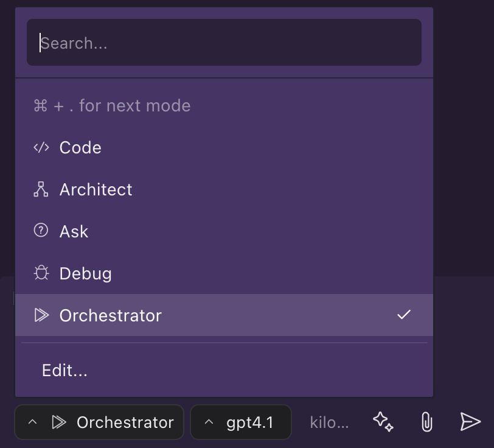Viewport: 494px width, 448px height.
Task: Click the paperclip attachment icon
Action: point(427,422)
